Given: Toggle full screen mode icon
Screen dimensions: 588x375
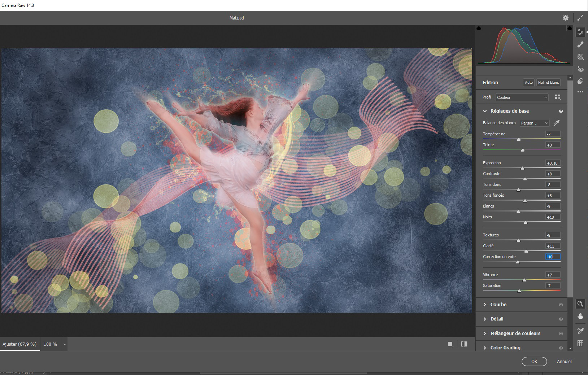Looking at the screenshot, I should (x=580, y=18).
